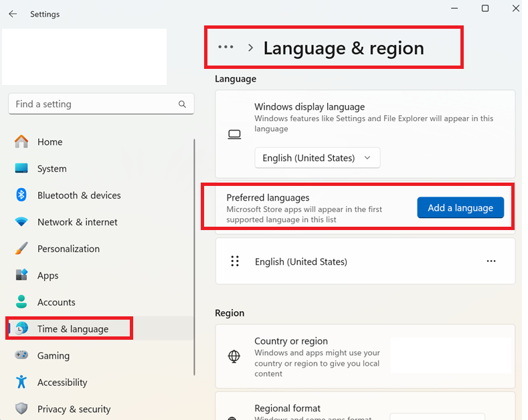Click the search magnifier icon
The height and width of the screenshot is (420, 528).
(x=182, y=104)
